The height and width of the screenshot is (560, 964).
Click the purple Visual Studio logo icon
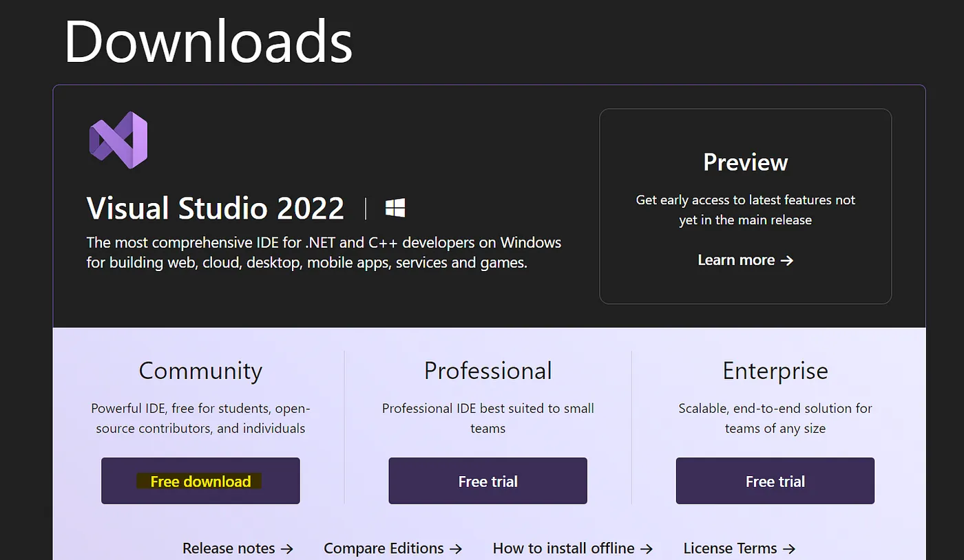pyautogui.click(x=118, y=140)
